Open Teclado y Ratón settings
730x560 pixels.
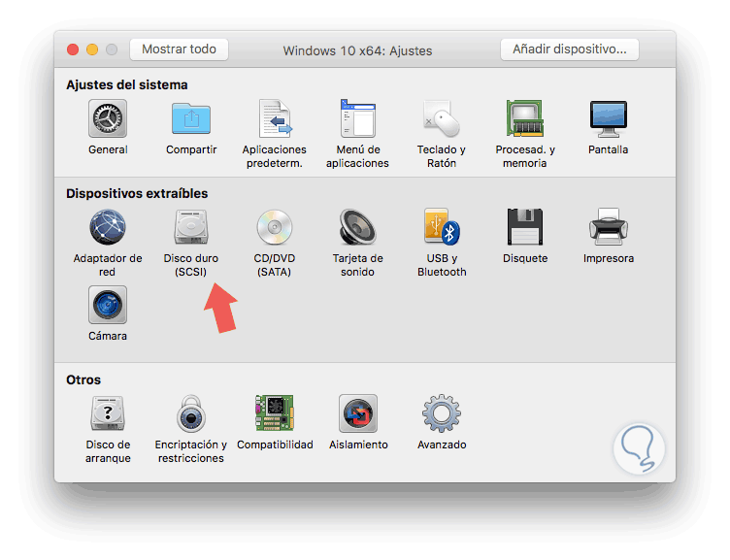click(442, 118)
